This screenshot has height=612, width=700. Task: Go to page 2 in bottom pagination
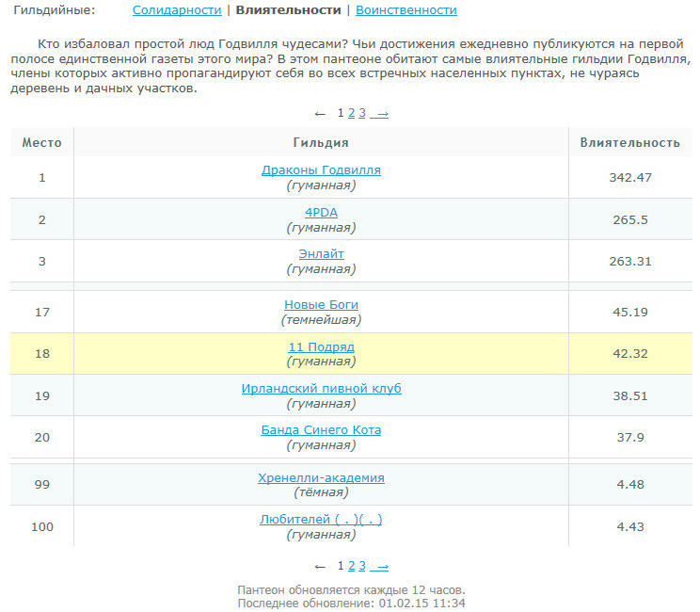(x=351, y=567)
